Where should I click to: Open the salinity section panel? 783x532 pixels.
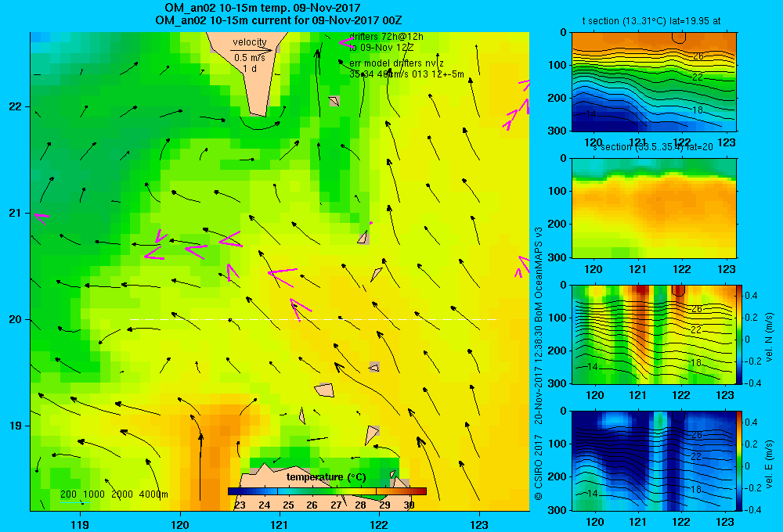click(x=654, y=208)
